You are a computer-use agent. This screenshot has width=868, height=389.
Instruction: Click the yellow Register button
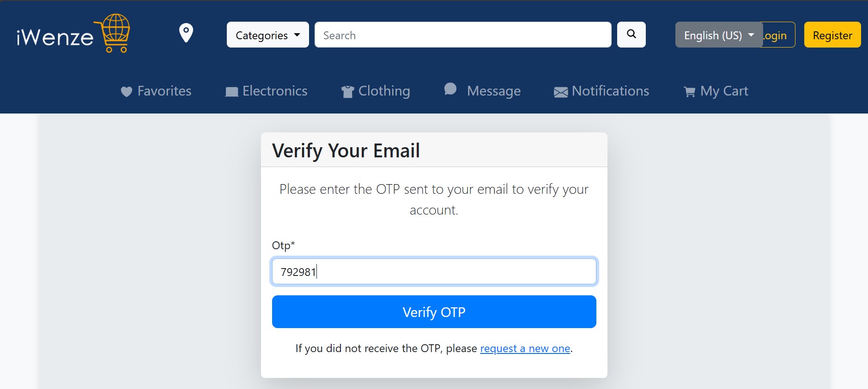(832, 35)
